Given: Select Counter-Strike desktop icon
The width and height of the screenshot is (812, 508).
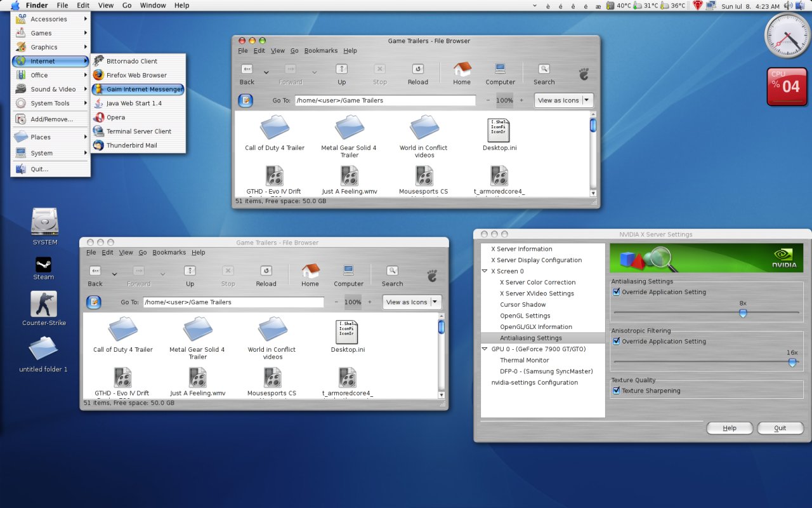Looking at the screenshot, I should coord(44,309).
